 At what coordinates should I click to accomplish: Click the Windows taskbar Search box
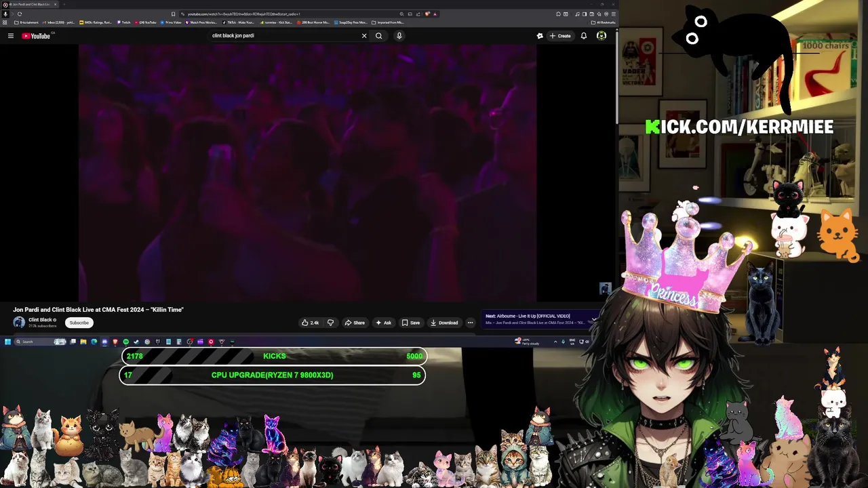click(40, 342)
